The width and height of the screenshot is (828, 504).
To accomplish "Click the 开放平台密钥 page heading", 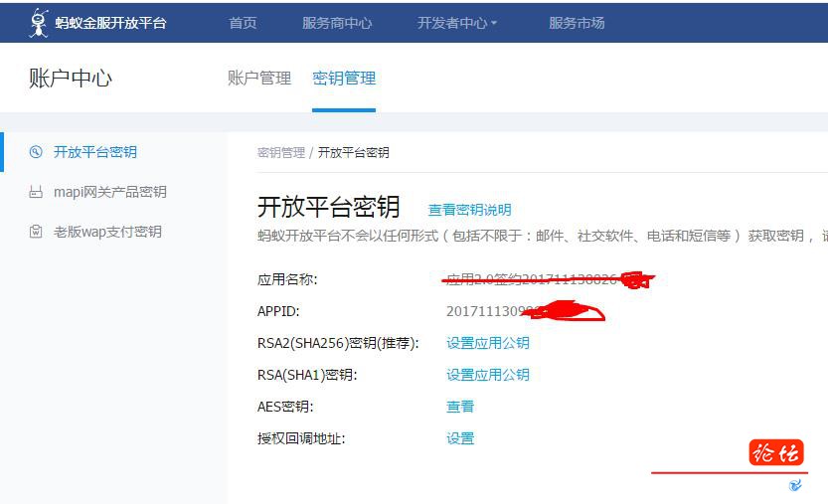I will [328, 207].
